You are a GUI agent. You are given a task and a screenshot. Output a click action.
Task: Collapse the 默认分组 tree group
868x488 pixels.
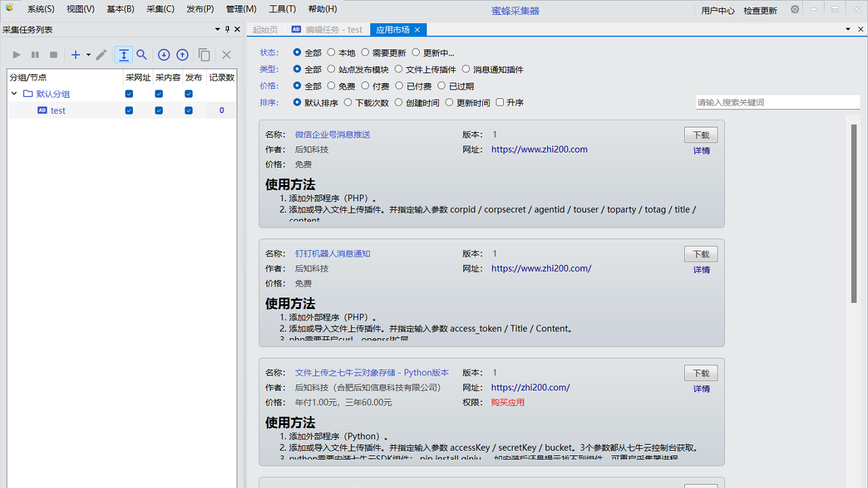[x=14, y=94]
